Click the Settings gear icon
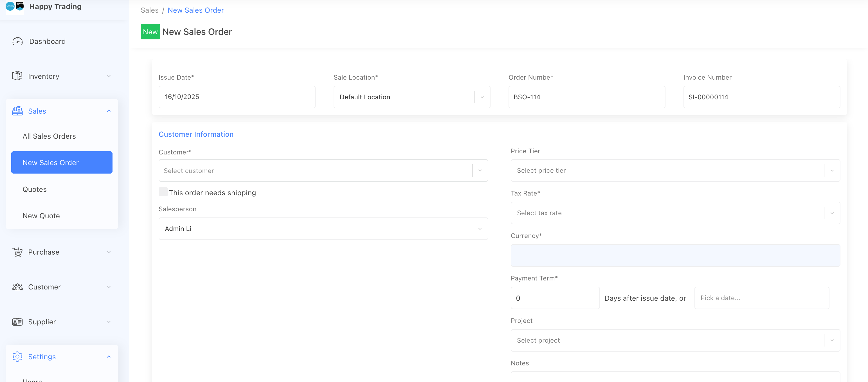The width and height of the screenshot is (868, 382). pyautogui.click(x=17, y=356)
